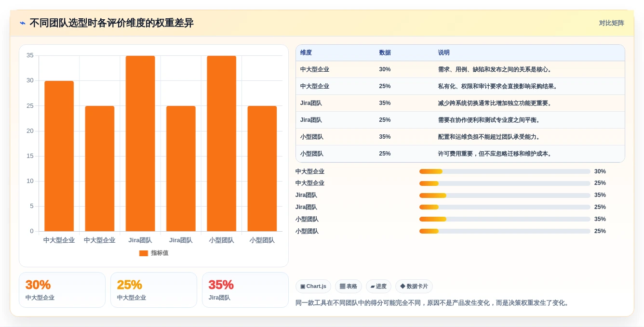Click the 小型团队 chart bar reaching 25
This screenshot has width=644, height=327.
click(x=262, y=169)
